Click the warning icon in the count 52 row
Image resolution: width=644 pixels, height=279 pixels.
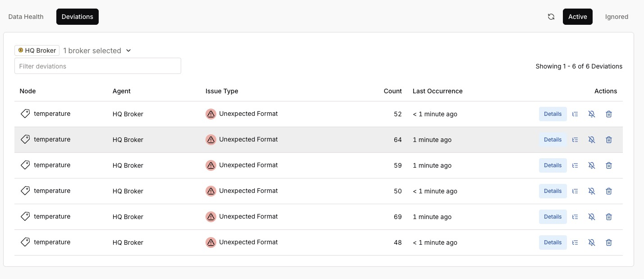(210, 114)
